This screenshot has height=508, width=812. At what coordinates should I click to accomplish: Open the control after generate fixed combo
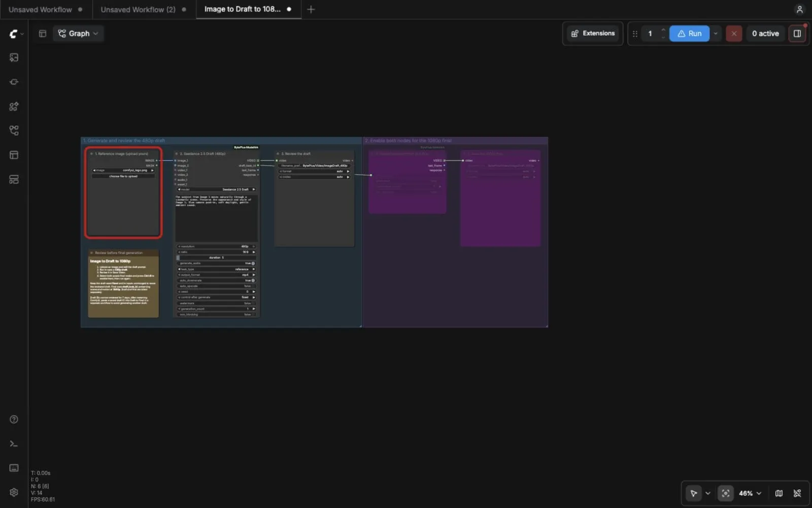click(x=216, y=297)
